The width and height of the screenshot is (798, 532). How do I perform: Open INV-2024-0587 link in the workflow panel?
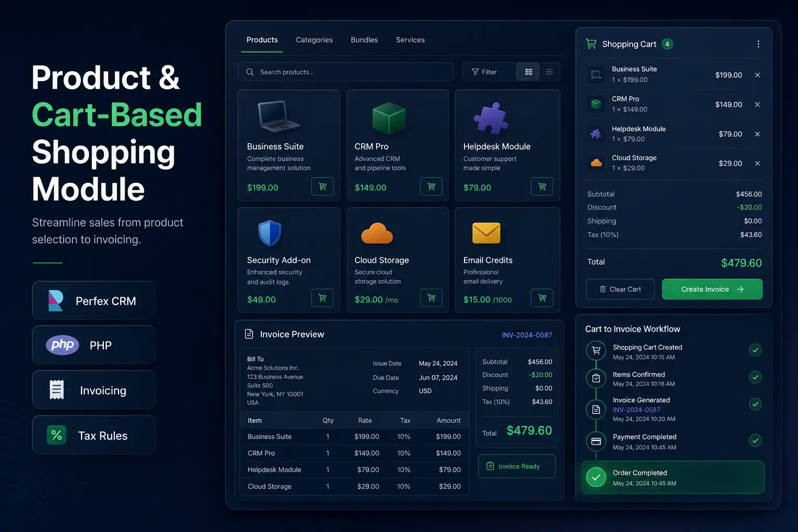[x=636, y=410]
